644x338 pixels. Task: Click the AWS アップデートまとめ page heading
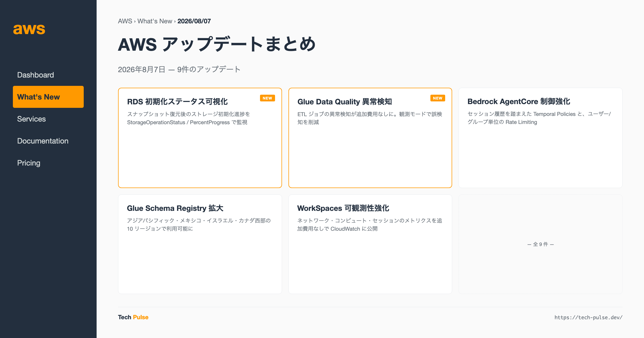217,44
